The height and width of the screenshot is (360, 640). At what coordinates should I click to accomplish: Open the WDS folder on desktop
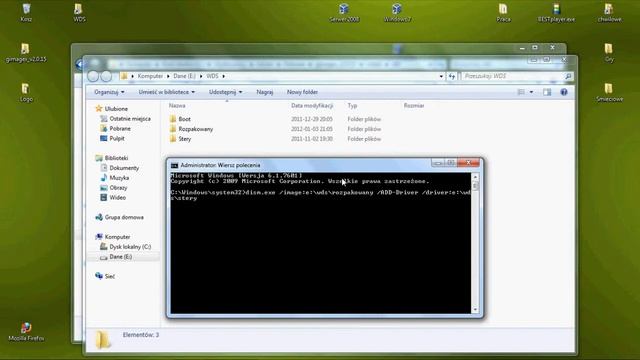point(79,12)
